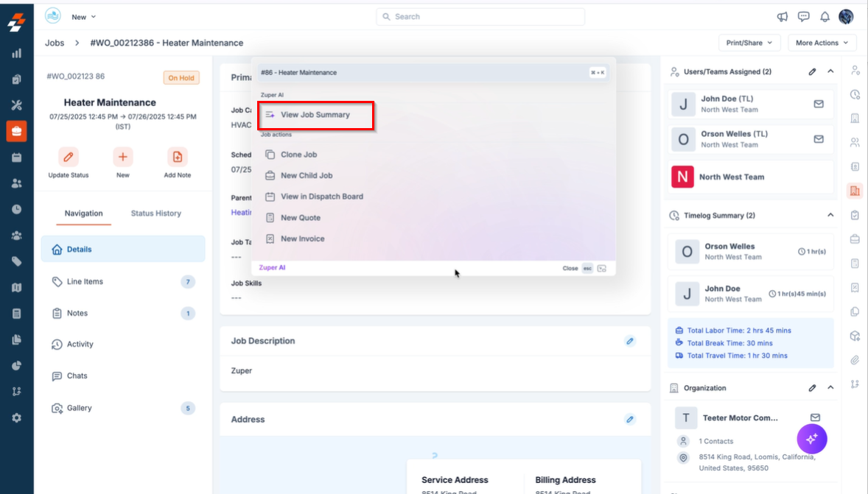This screenshot has width=868, height=494.
Task: Click the Add Note icon
Action: tap(177, 157)
